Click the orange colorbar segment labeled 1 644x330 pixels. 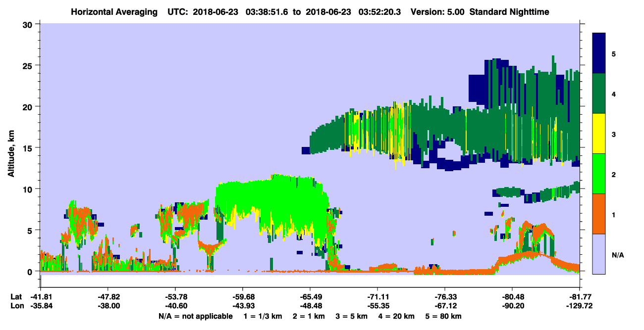coord(599,214)
